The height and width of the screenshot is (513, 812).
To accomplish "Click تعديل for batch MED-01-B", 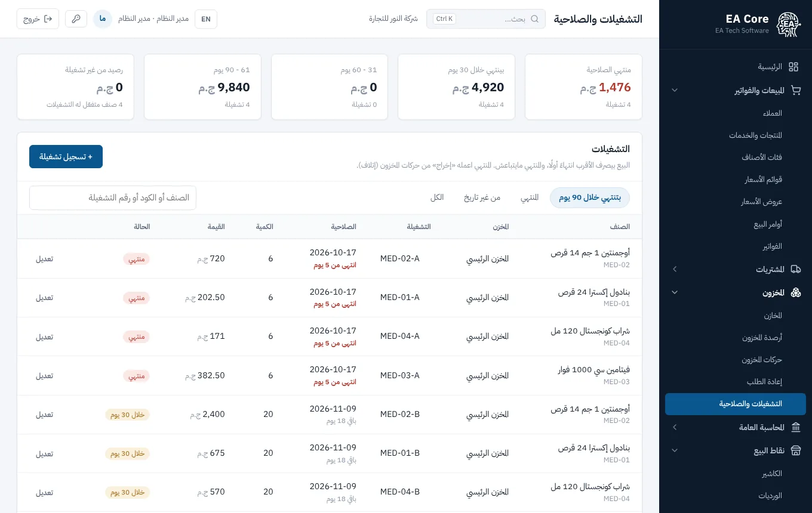I will [x=45, y=453].
